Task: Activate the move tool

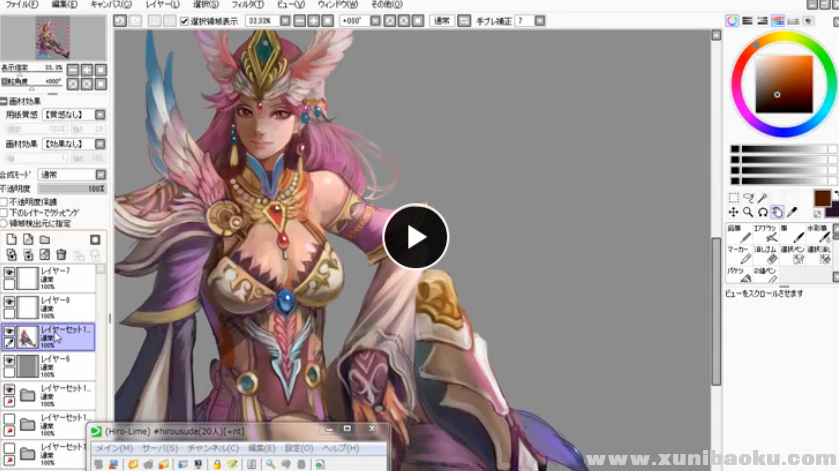Action: pos(733,212)
